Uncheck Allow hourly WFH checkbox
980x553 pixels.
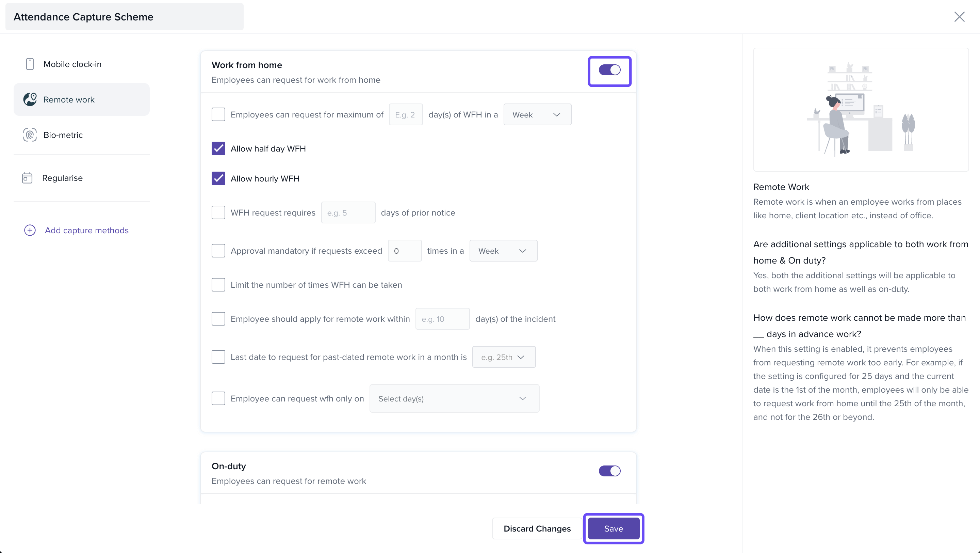[x=218, y=178]
